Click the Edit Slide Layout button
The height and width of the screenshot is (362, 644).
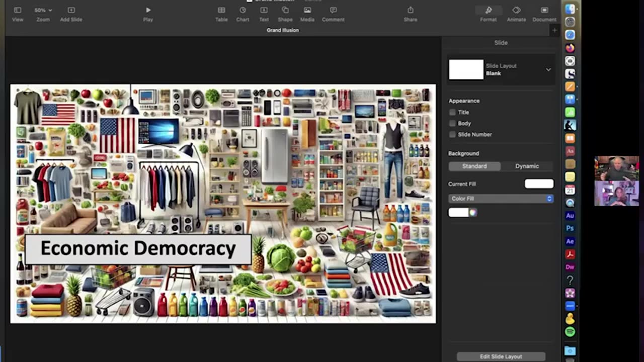pos(501,356)
